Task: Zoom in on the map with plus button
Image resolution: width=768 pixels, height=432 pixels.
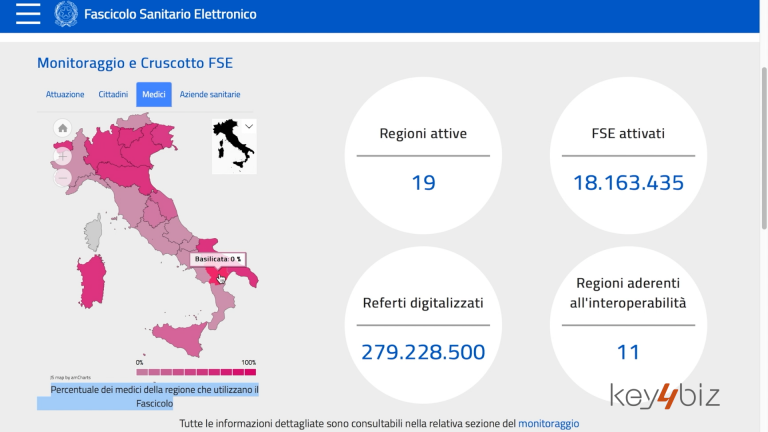Action: [63, 156]
